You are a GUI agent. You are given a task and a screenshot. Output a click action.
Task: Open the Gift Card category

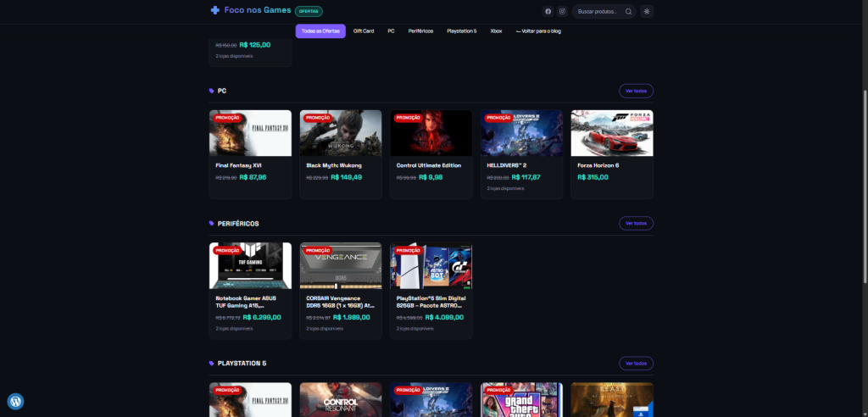click(x=364, y=31)
